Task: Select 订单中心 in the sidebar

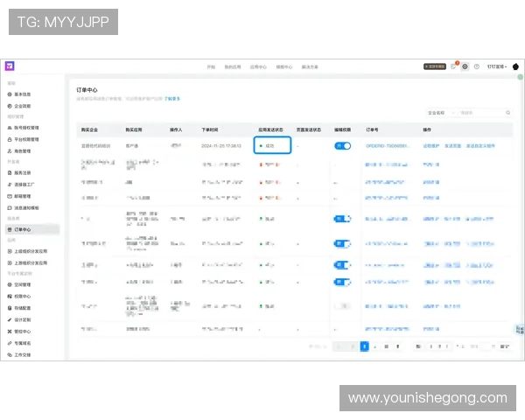Action: pyautogui.click(x=33, y=229)
